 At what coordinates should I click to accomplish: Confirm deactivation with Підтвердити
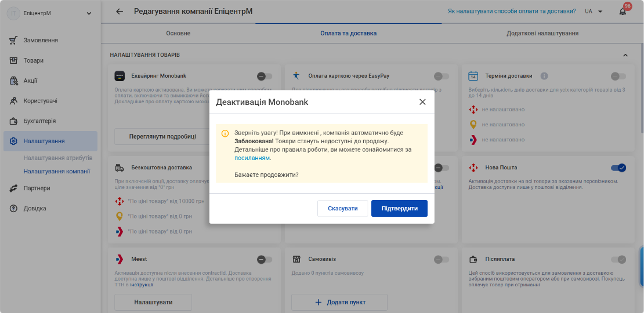tap(399, 209)
